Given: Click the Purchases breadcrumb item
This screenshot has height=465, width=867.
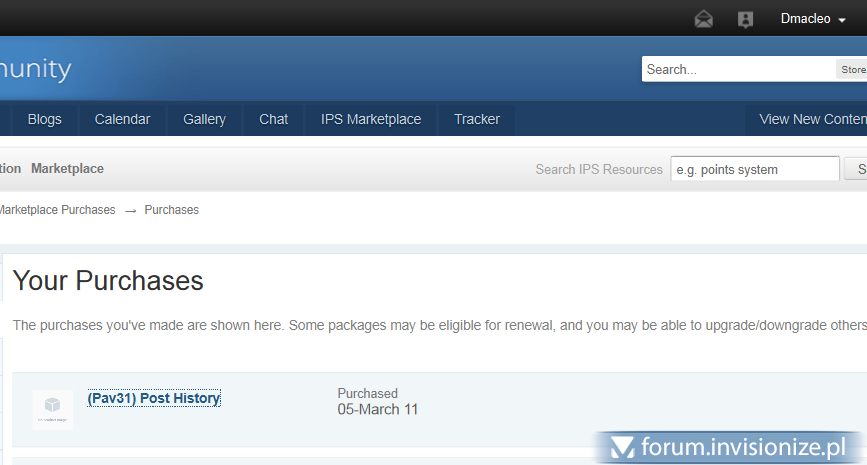Looking at the screenshot, I should (171, 210).
